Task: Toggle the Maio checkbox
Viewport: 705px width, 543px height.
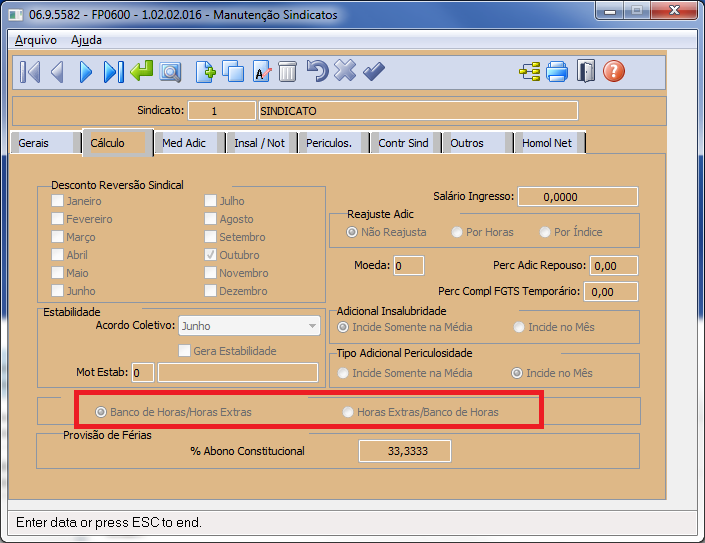Action: tap(57, 272)
